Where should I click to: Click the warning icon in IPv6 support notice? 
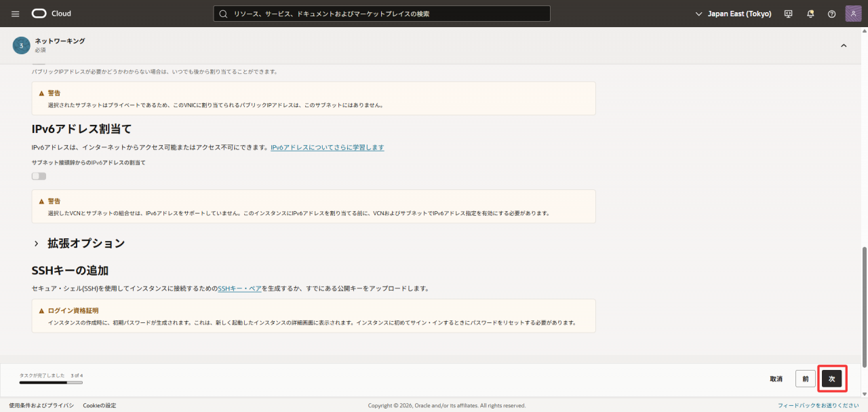(41, 201)
